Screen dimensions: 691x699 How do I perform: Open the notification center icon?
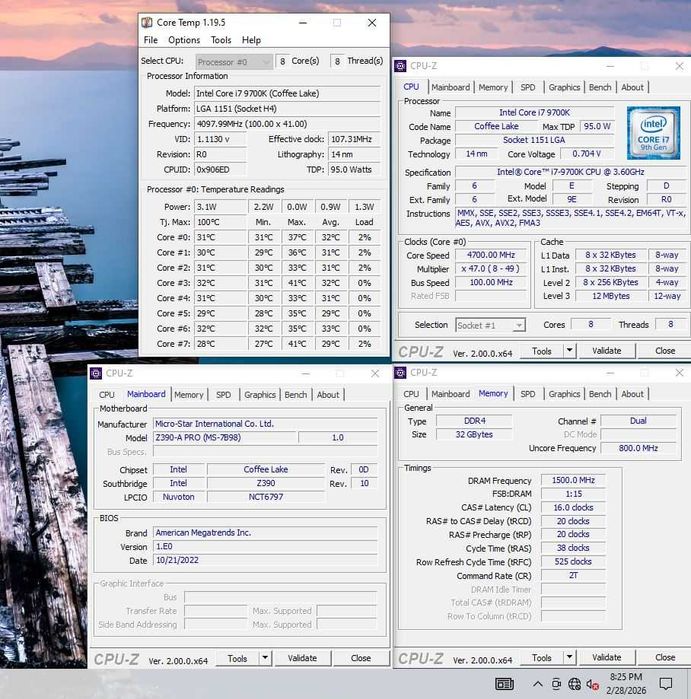click(666, 684)
